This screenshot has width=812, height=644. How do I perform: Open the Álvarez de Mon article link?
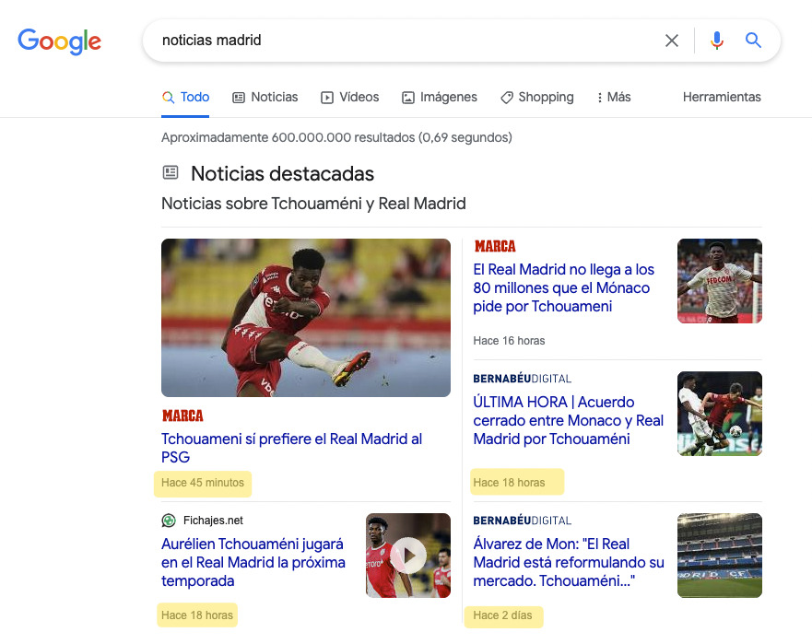click(x=568, y=562)
